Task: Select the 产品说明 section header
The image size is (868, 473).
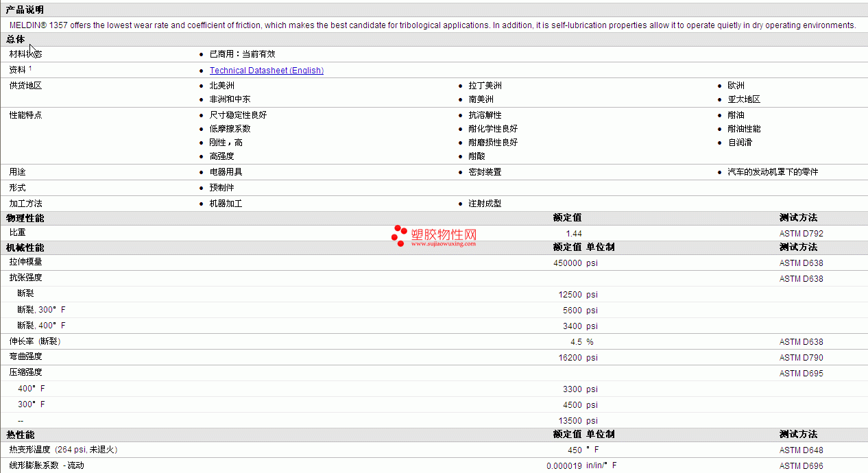Action: click(x=25, y=10)
